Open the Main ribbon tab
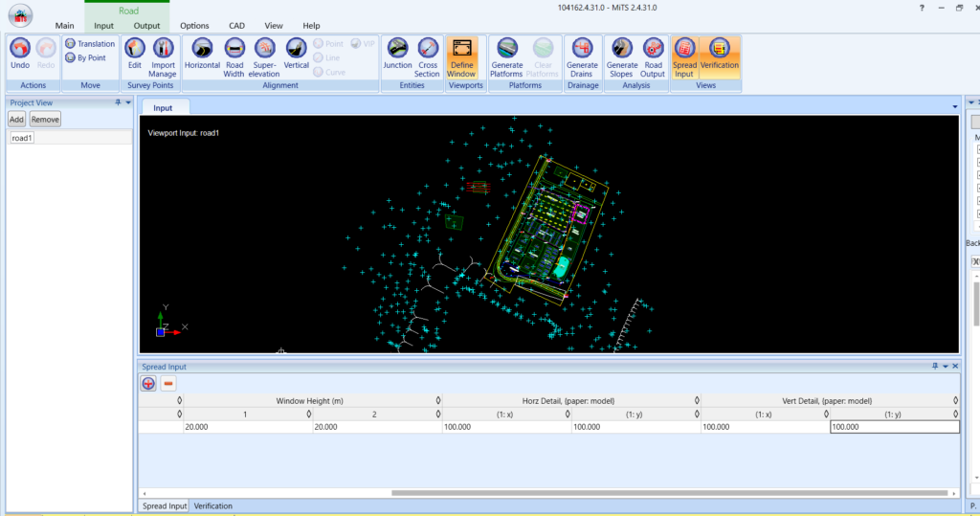Screen dimensions: 980x516 click(x=64, y=26)
